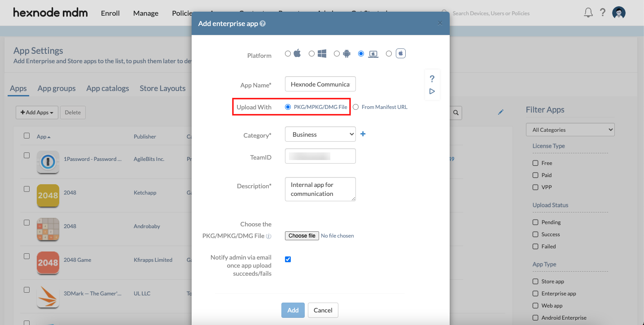Check the VPP license filter
644x325 pixels.
click(x=535, y=187)
